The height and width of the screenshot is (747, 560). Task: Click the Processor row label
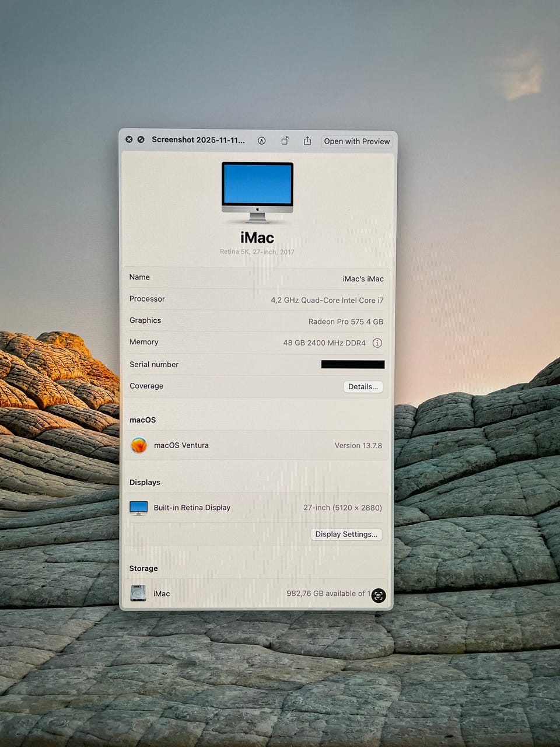click(147, 299)
